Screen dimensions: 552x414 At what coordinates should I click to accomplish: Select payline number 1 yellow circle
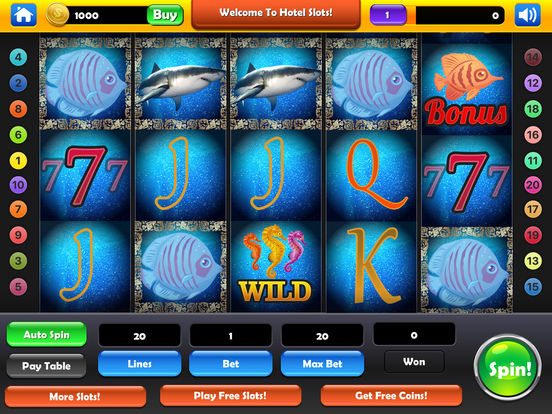click(18, 161)
